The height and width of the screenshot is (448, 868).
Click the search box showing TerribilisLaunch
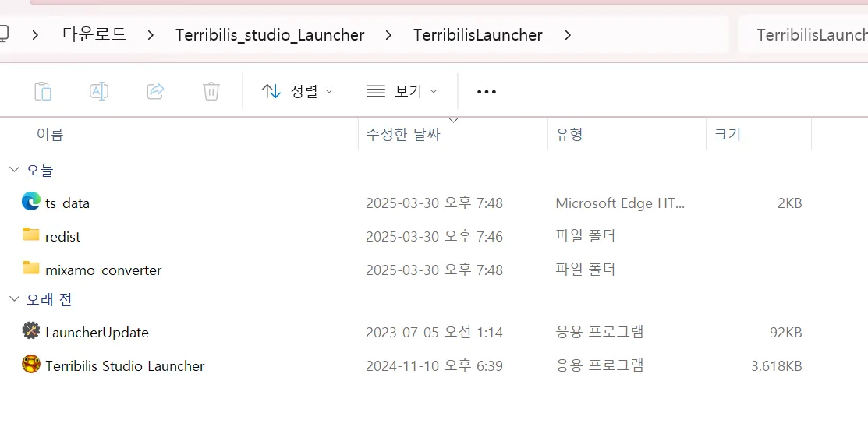803,35
